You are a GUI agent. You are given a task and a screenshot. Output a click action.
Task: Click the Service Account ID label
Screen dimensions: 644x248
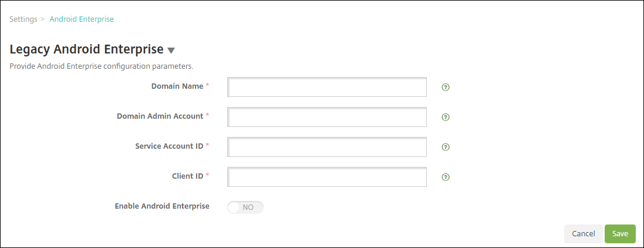[x=169, y=145]
